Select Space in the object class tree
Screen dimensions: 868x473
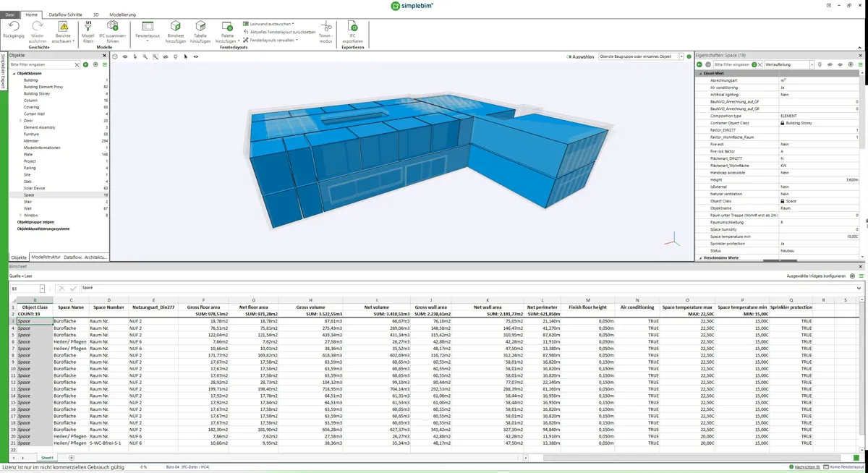59,195
